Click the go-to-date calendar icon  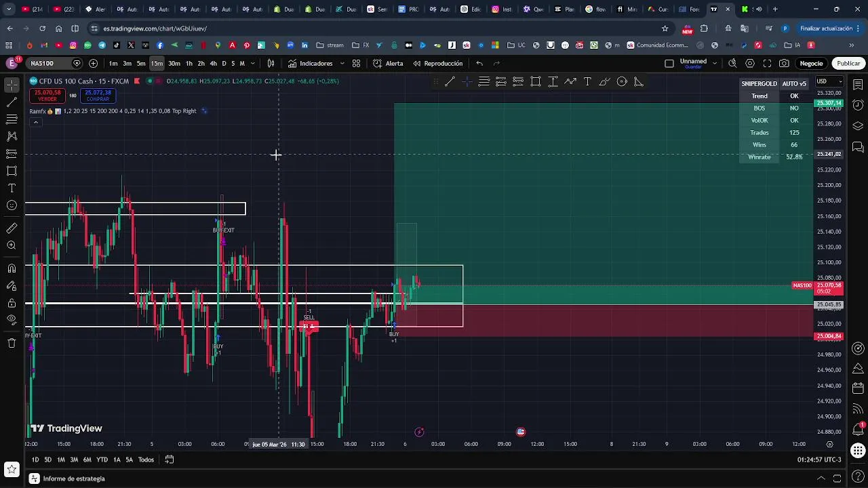click(x=170, y=460)
